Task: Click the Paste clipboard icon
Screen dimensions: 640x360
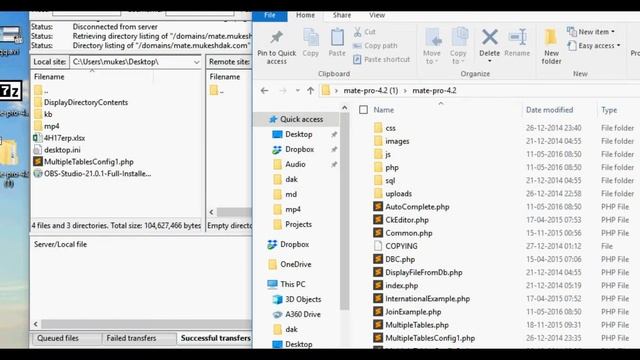Action: 337,38
